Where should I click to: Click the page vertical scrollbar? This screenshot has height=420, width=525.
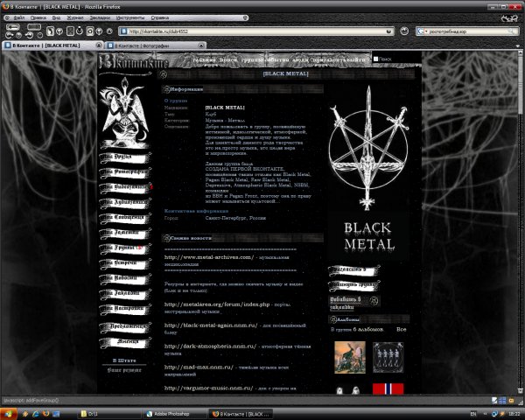coord(520,221)
